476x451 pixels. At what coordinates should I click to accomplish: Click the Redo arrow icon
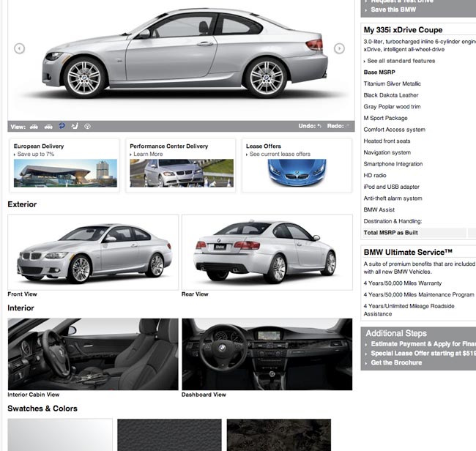(x=347, y=126)
